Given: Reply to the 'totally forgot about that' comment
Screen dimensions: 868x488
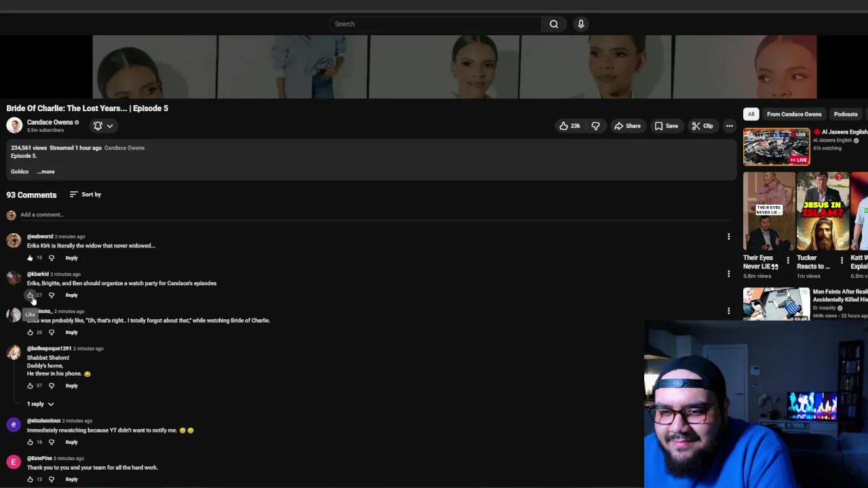Looking at the screenshot, I should click(x=71, y=333).
